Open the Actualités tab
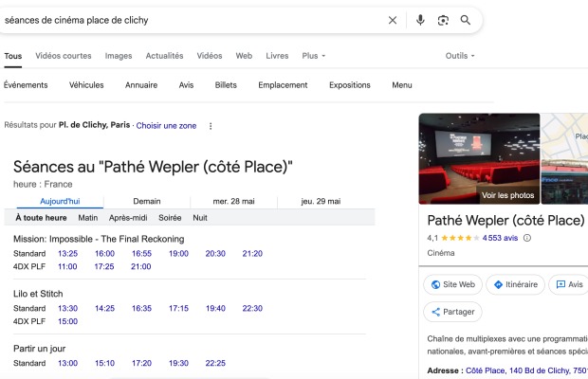Image resolution: width=588 pixels, height=379 pixels. 165,56
